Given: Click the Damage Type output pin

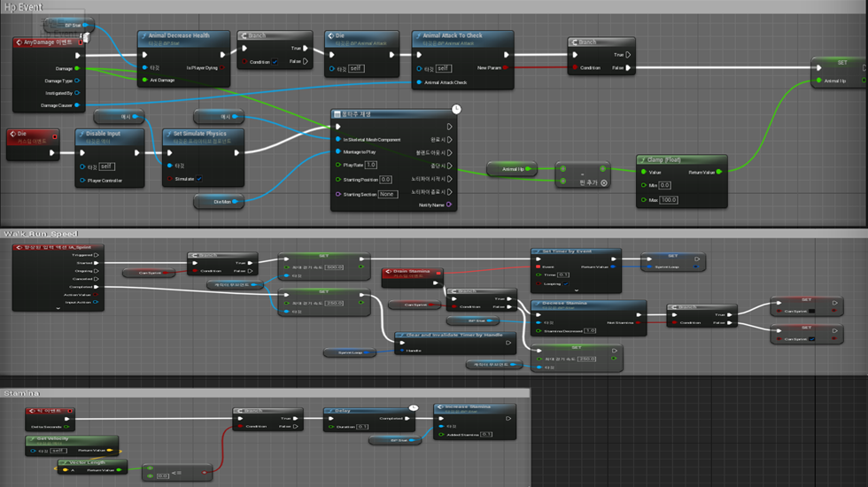Looking at the screenshot, I should pyautogui.click(x=77, y=81).
